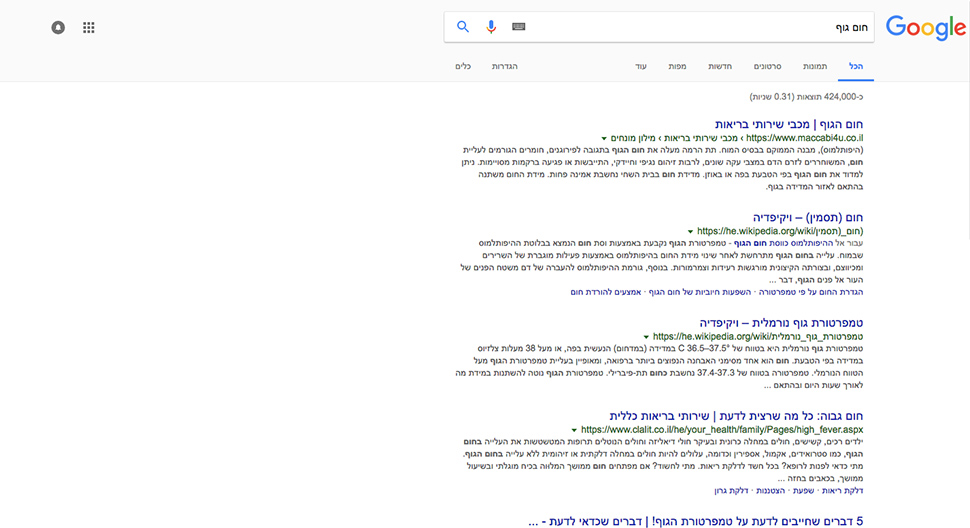Show the כלים (Tools) search options

[463, 66]
